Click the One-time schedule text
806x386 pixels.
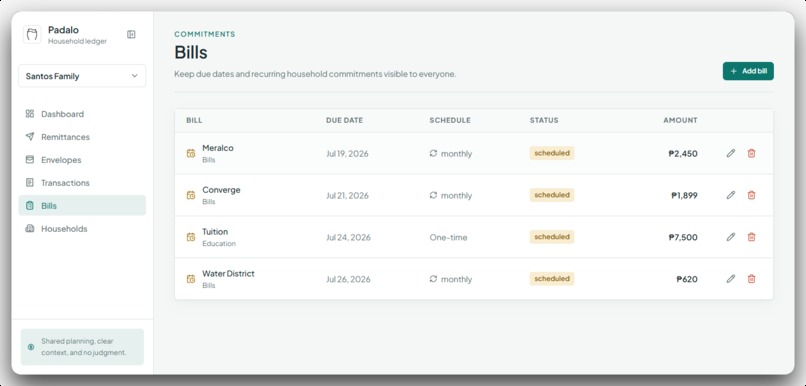tap(448, 237)
